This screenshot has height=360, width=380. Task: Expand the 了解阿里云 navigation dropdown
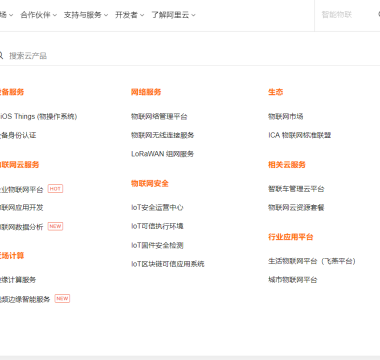point(173,15)
